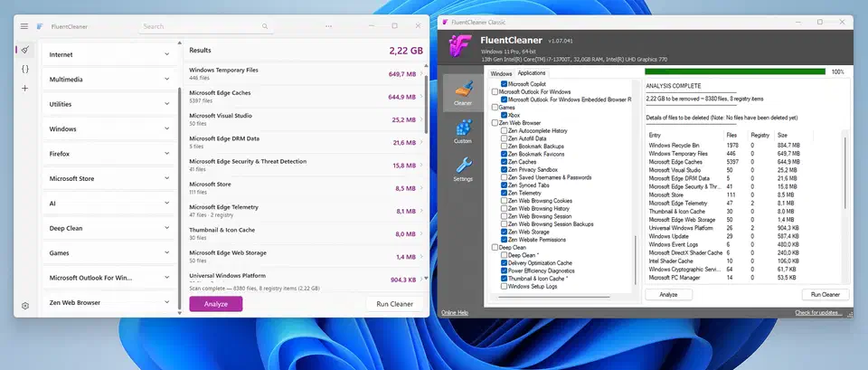Open the Online Help link
Viewport: 868px width, 370px height.
point(455,313)
